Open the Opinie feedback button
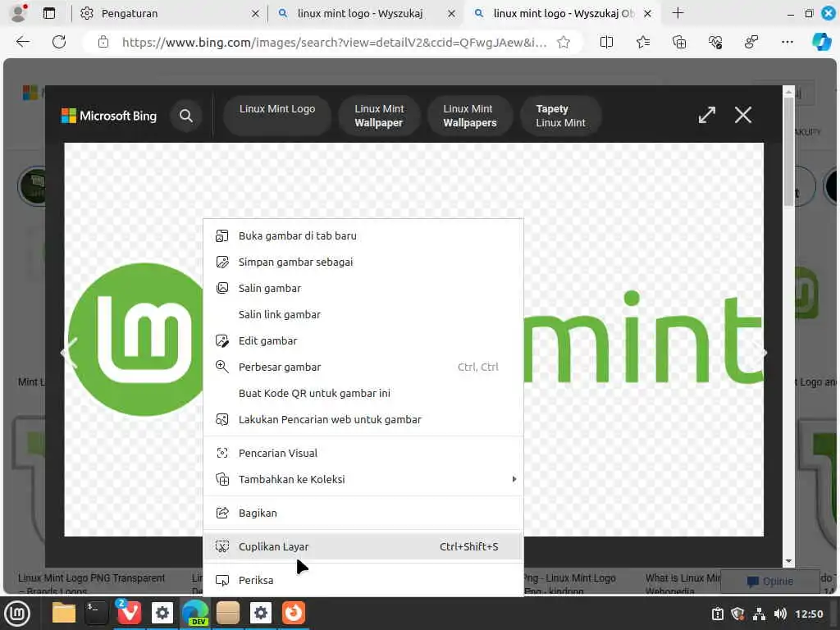This screenshot has height=630, width=840. (769, 582)
